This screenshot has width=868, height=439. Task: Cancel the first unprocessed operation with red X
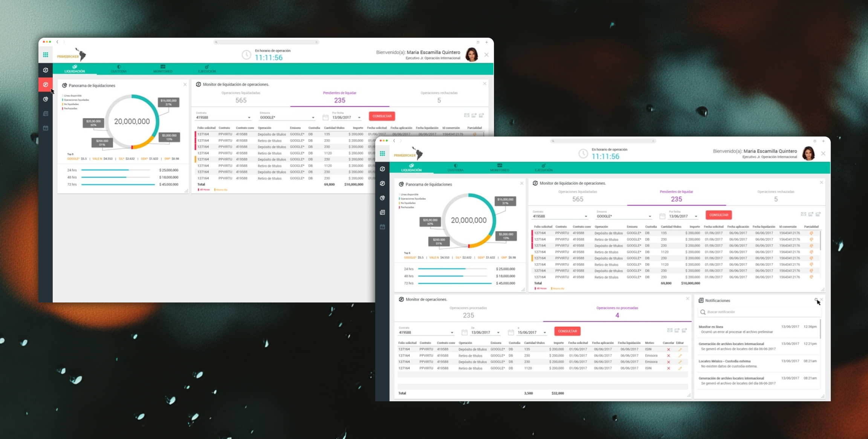tap(668, 350)
